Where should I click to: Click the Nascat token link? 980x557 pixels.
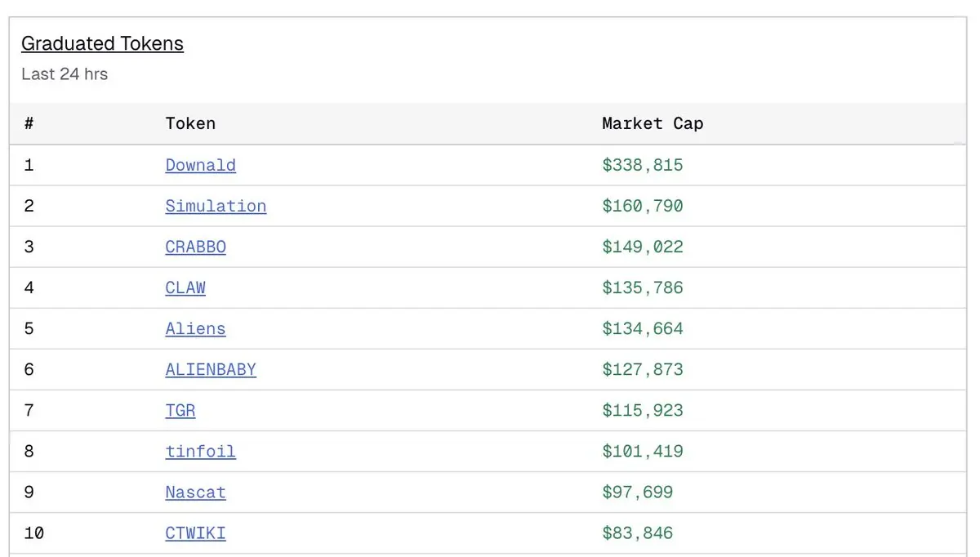coord(195,492)
